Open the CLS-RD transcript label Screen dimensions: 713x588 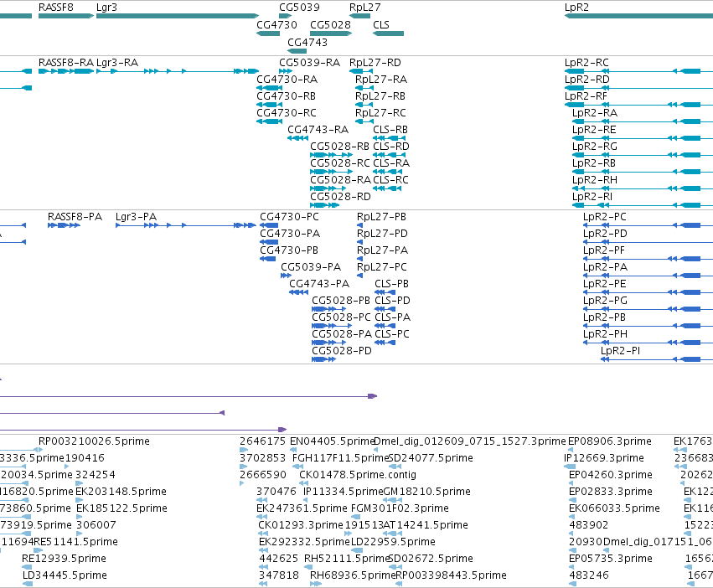coord(391,147)
